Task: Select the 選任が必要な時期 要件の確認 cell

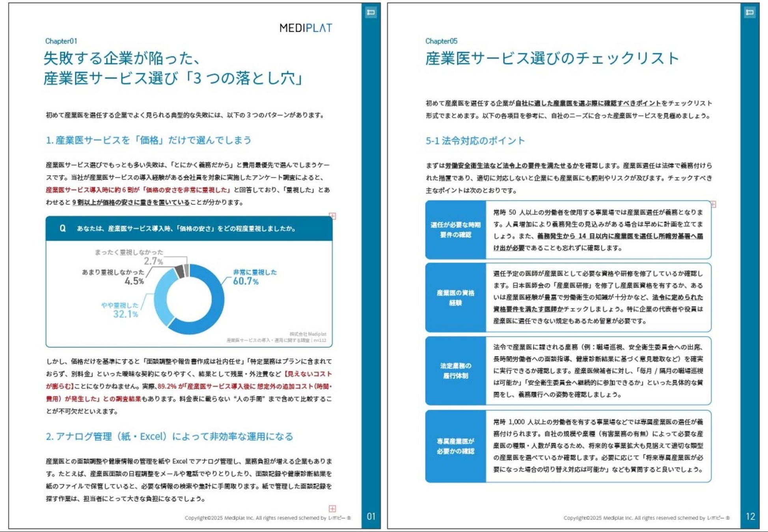Action: [x=455, y=230]
